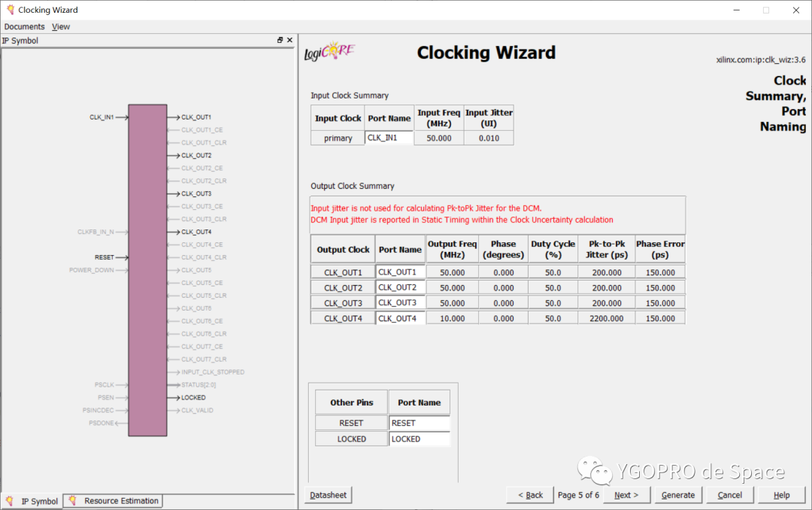812x510 pixels.
Task: Click the 'Page 5 of 6' indicator
Action: [x=578, y=495]
